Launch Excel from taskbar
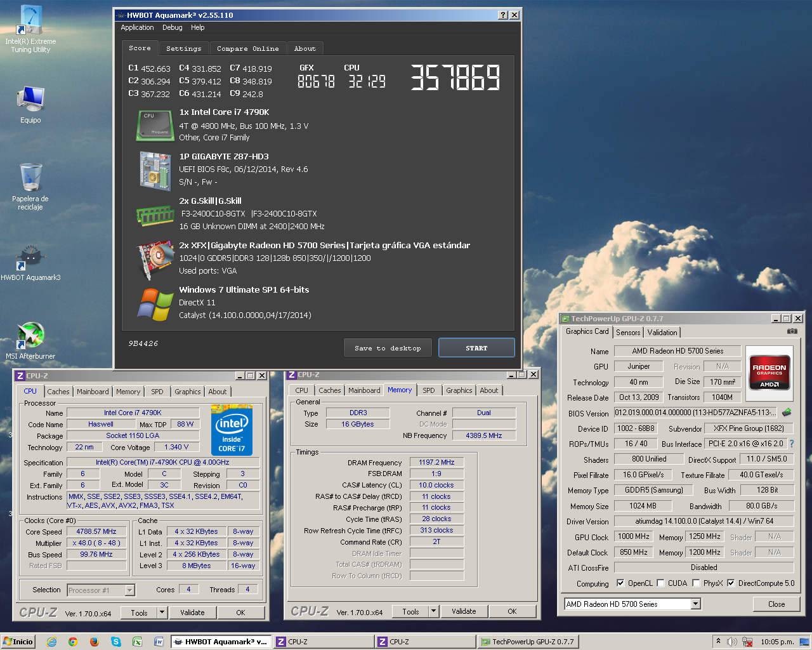Screen dimensions: 812x650 (137, 642)
